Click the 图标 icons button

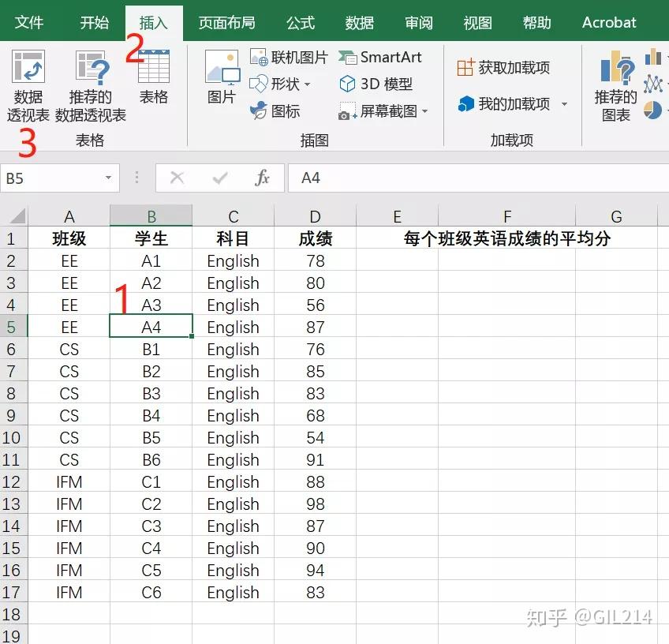[275, 111]
